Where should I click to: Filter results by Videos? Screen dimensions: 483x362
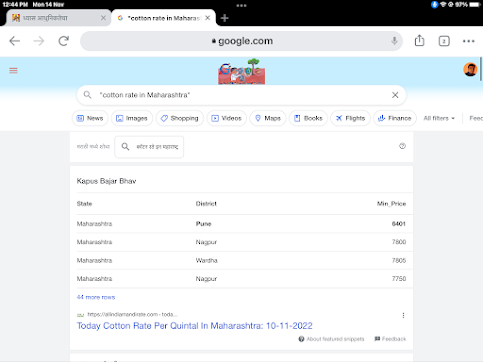pos(227,118)
